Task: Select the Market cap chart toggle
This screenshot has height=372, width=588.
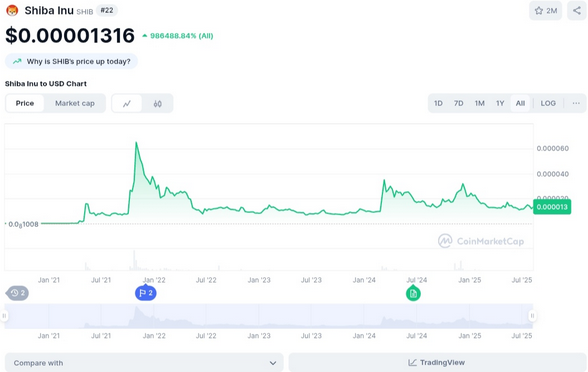Action: 75,103
